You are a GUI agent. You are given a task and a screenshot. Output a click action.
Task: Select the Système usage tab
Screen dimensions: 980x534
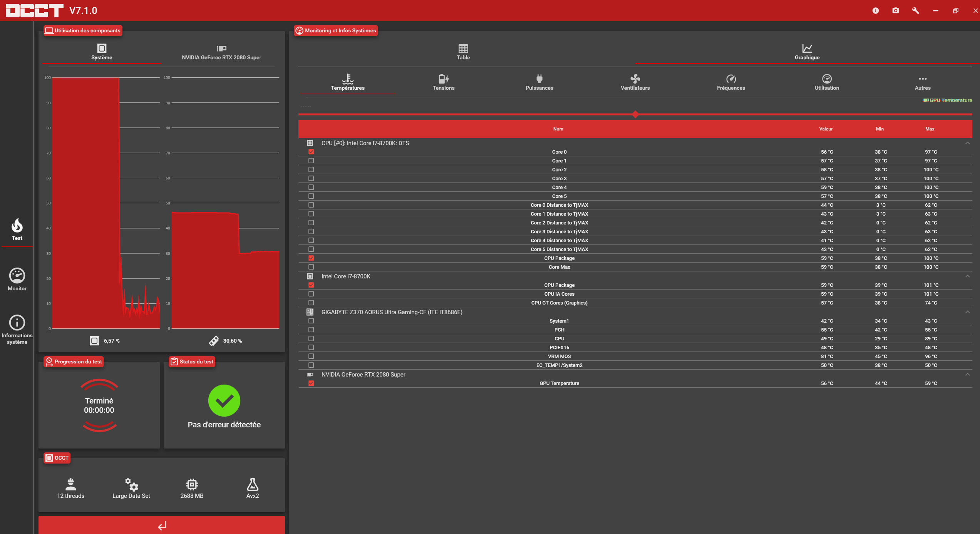102,52
